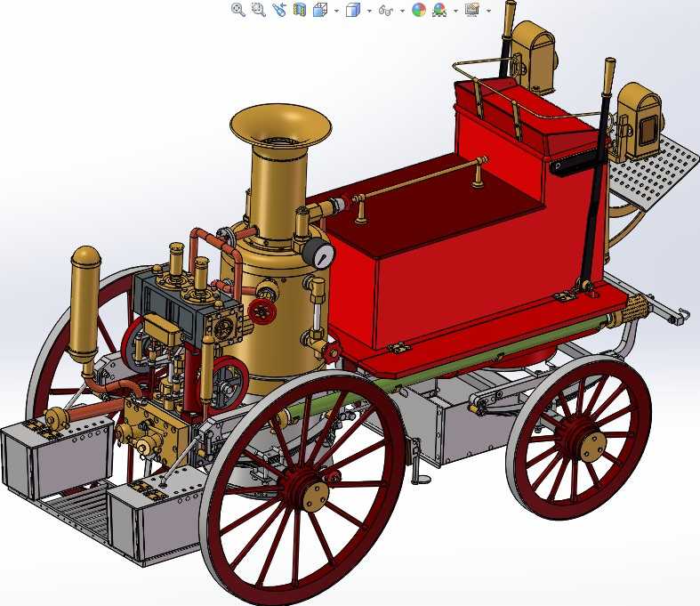Click the Edit Appearance color ball icon
The image size is (700, 606).
(419, 10)
